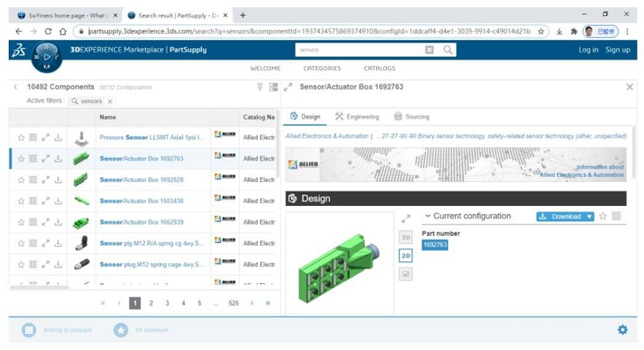Add current configuration to compare list
Viewport: 644px width, 350px height.
(x=616, y=216)
